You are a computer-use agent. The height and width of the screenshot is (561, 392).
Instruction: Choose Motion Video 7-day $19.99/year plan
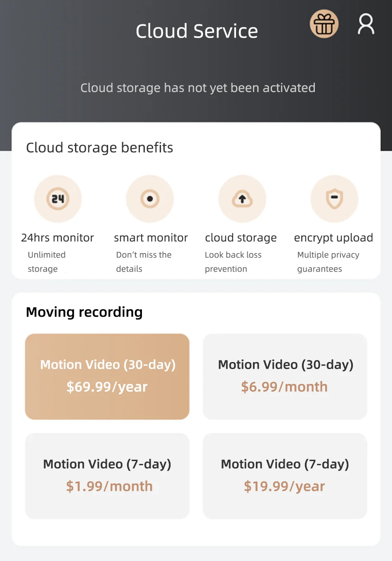285,476
